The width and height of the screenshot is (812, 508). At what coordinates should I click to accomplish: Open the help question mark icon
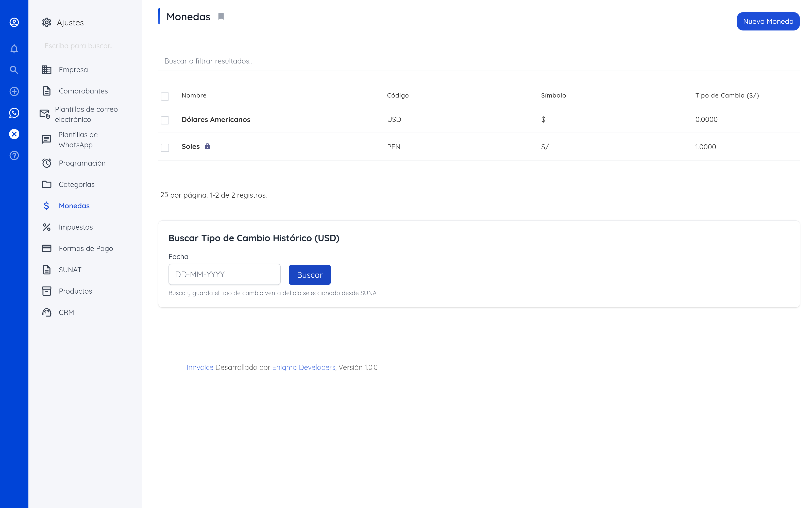point(14,155)
